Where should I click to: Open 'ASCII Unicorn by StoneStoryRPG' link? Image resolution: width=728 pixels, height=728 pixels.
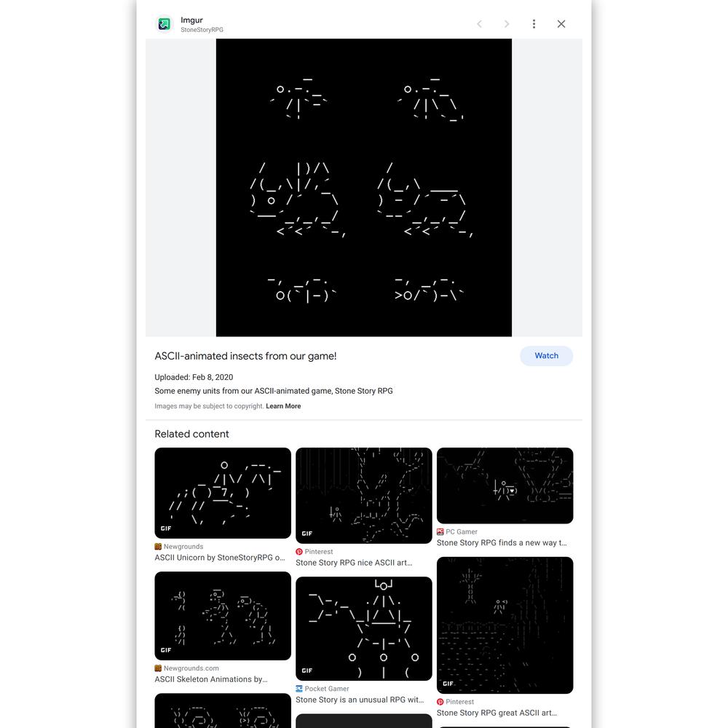(220, 558)
